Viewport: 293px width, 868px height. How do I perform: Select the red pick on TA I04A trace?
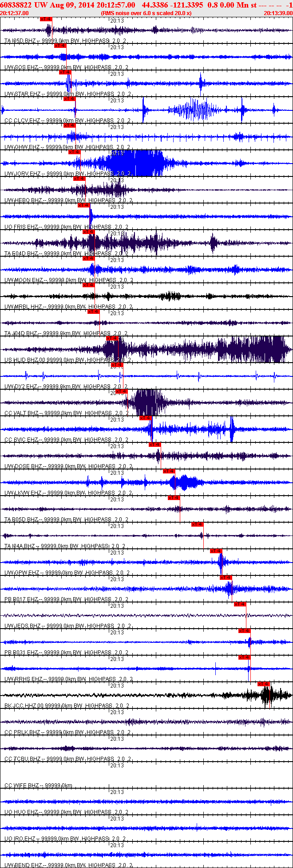[x=197, y=524]
